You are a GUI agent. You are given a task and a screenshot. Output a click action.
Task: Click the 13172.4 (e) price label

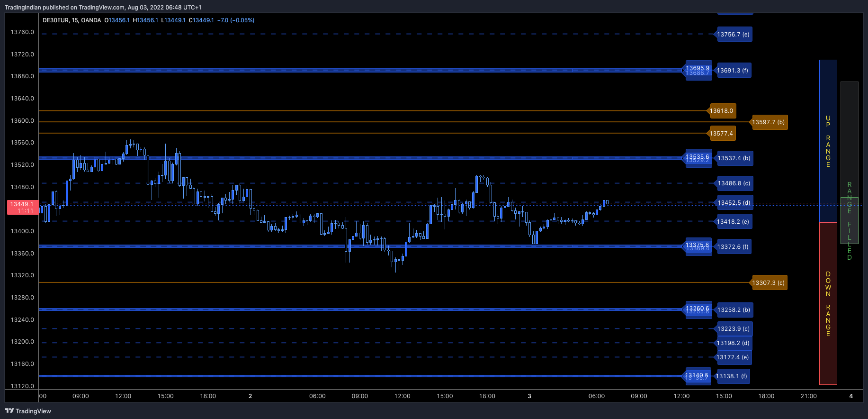pos(733,357)
